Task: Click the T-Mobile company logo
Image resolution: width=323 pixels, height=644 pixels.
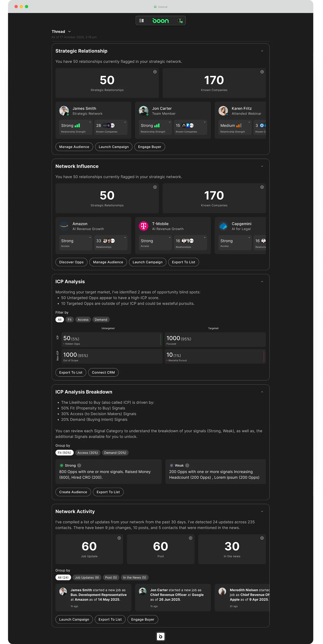Action: coord(144,226)
